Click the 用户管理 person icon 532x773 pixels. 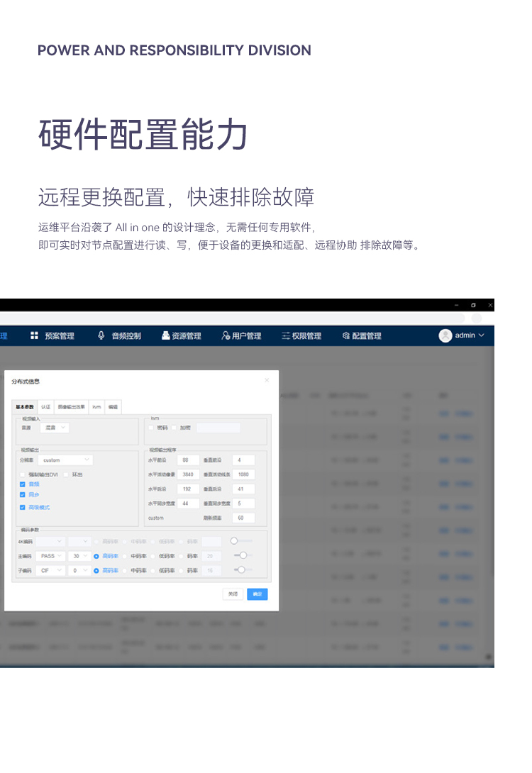click(226, 335)
